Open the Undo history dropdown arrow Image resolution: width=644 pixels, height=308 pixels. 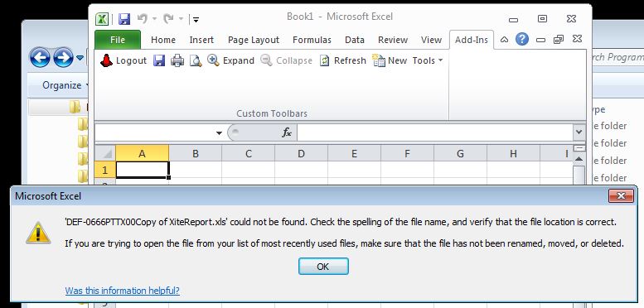tap(154, 19)
